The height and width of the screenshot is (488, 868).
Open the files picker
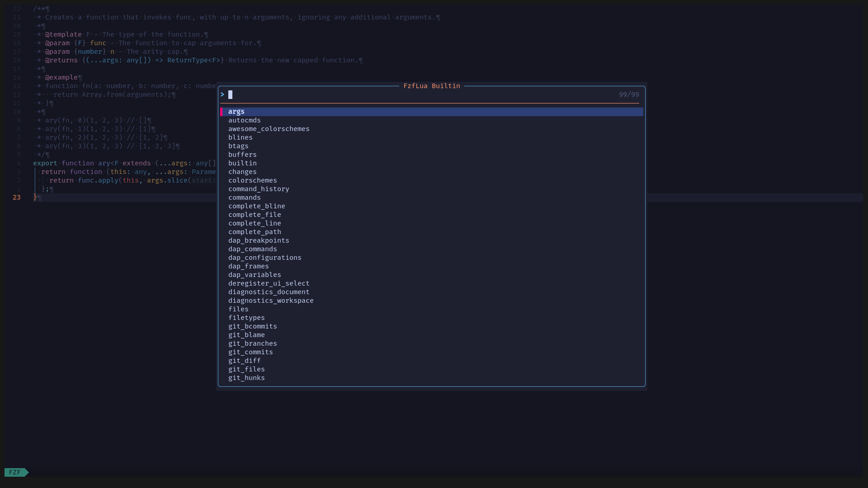click(x=238, y=309)
